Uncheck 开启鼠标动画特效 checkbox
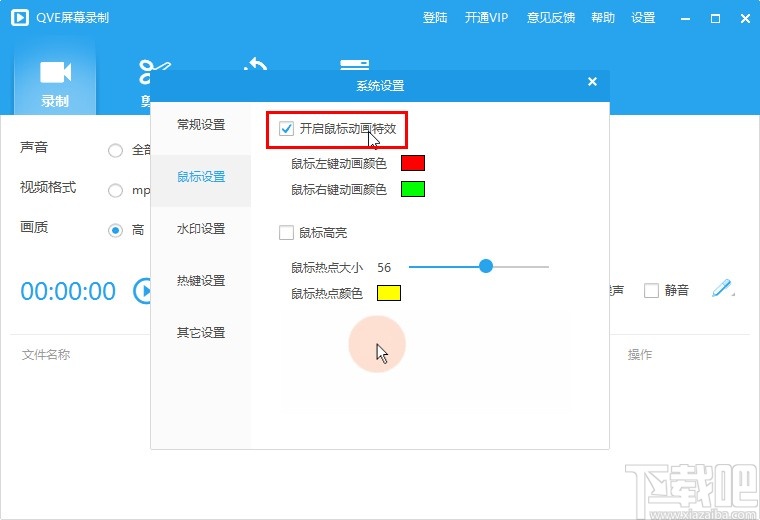Viewport: 760px width, 520px height. point(286,129)
